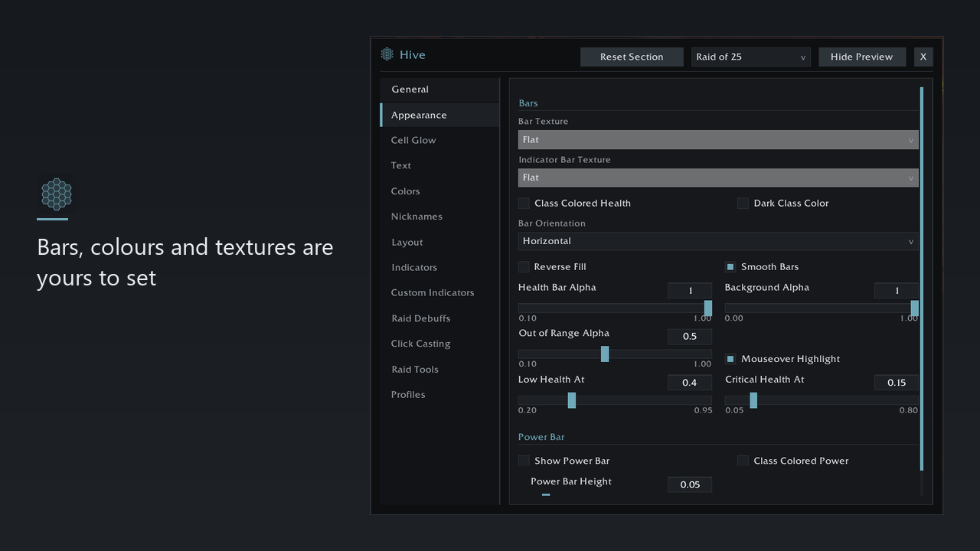980x551 pixels.
Task: Click the Health Bar Alpha slider handle
Action: click(x=708, y=308)
